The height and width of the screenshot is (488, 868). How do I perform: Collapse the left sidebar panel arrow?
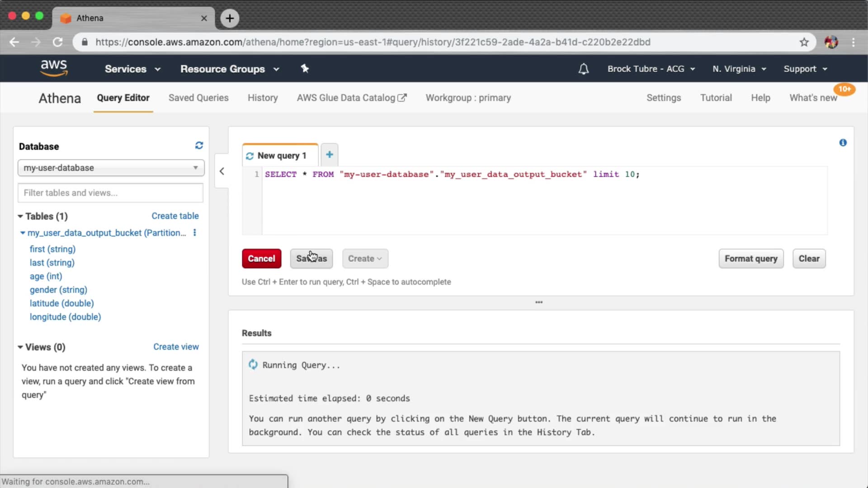222,171
